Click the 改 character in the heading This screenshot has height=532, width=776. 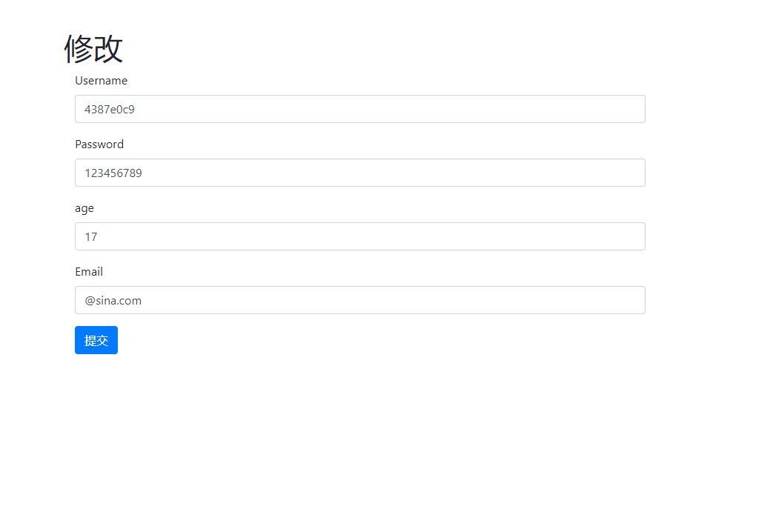108,48
